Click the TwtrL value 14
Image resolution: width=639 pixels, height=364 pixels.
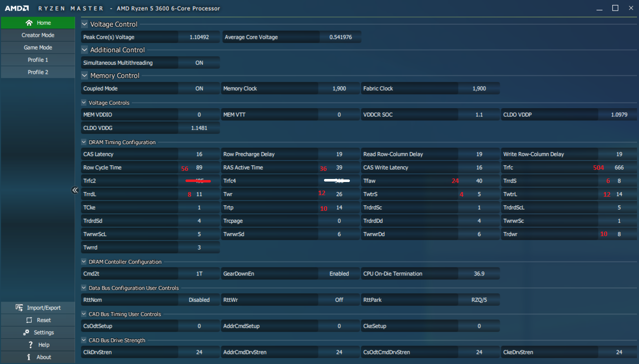click(x=619, y=194)
